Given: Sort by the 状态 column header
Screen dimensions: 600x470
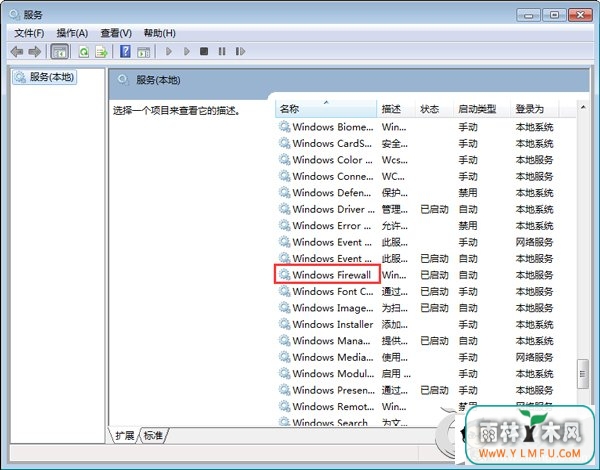Looking at the screenshot, I should point(434,109).
